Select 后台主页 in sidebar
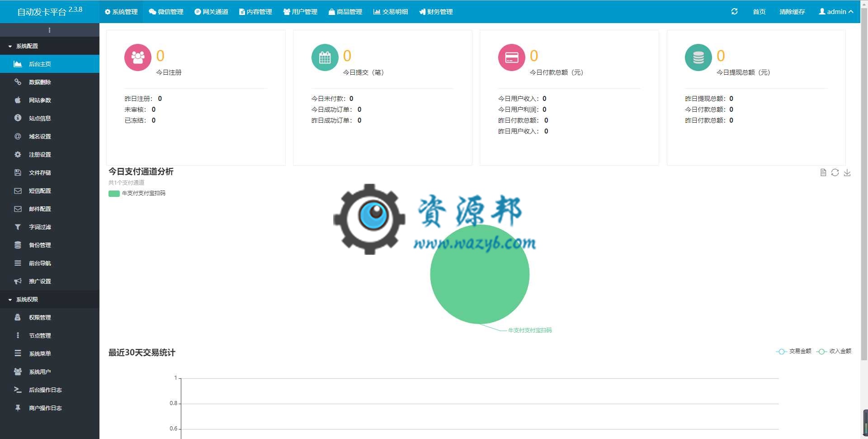 pos(50,64)
